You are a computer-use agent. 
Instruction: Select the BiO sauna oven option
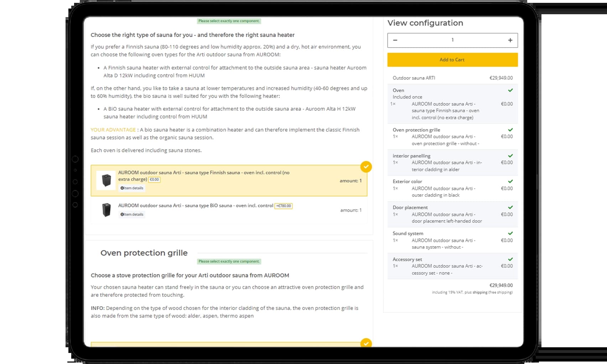coord(229,210)
